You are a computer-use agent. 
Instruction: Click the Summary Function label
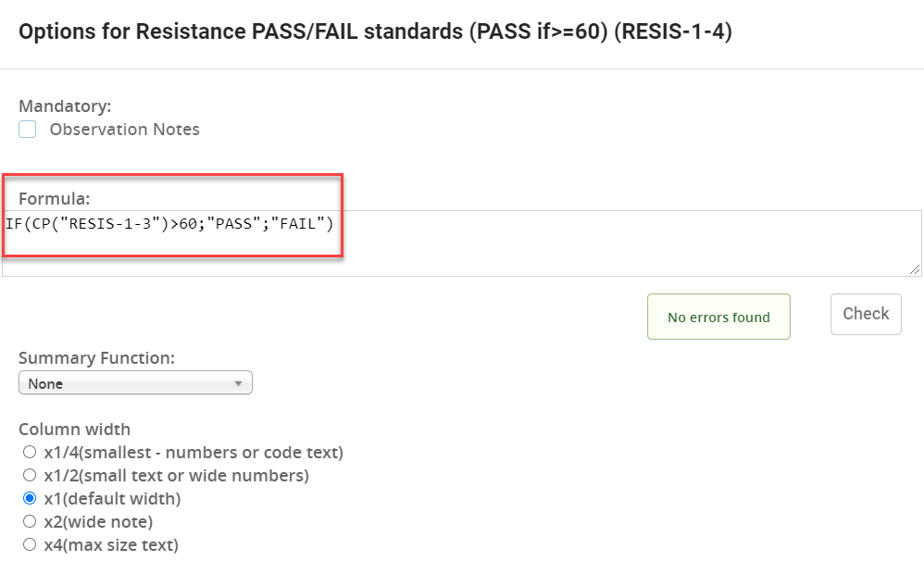click(x=96, y=358)
